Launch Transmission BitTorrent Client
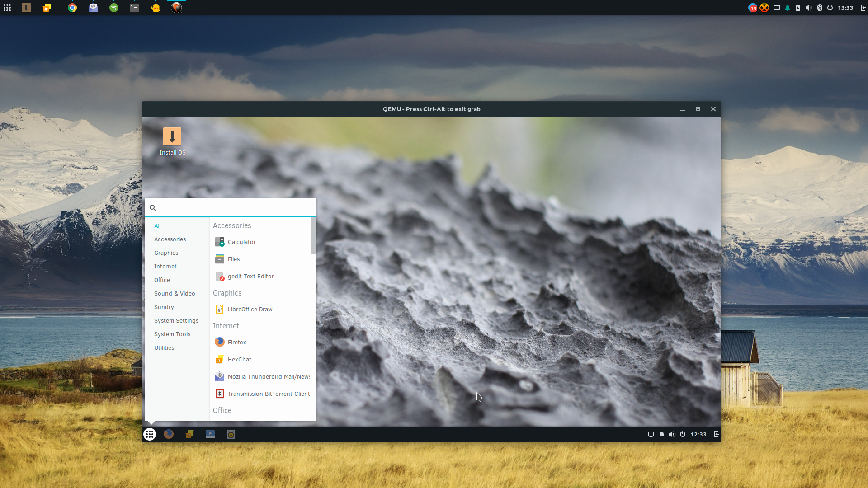The width and height of the screenshot is (868, 488). pyautogui.click(x=260, y=394)
